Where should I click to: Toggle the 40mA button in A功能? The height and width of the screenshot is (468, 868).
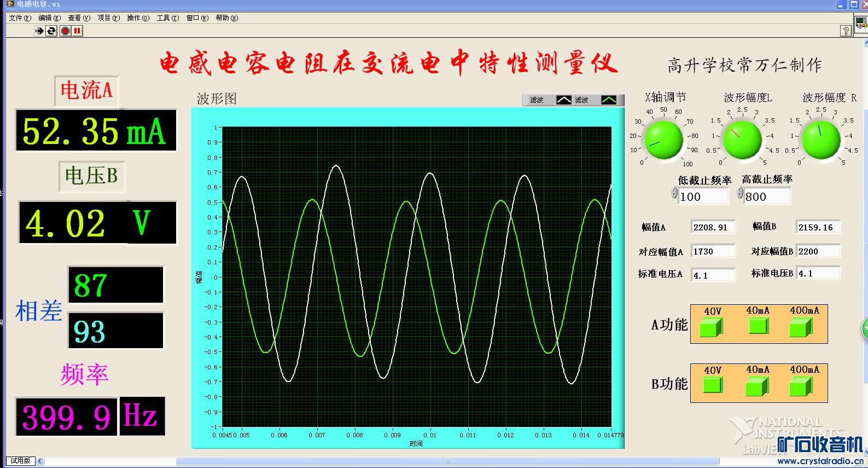click(x=758, y=326)
